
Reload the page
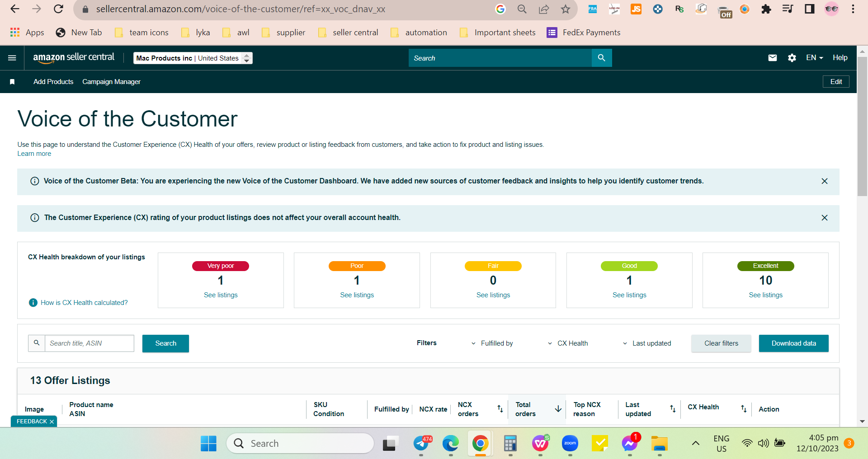[58, 9]
